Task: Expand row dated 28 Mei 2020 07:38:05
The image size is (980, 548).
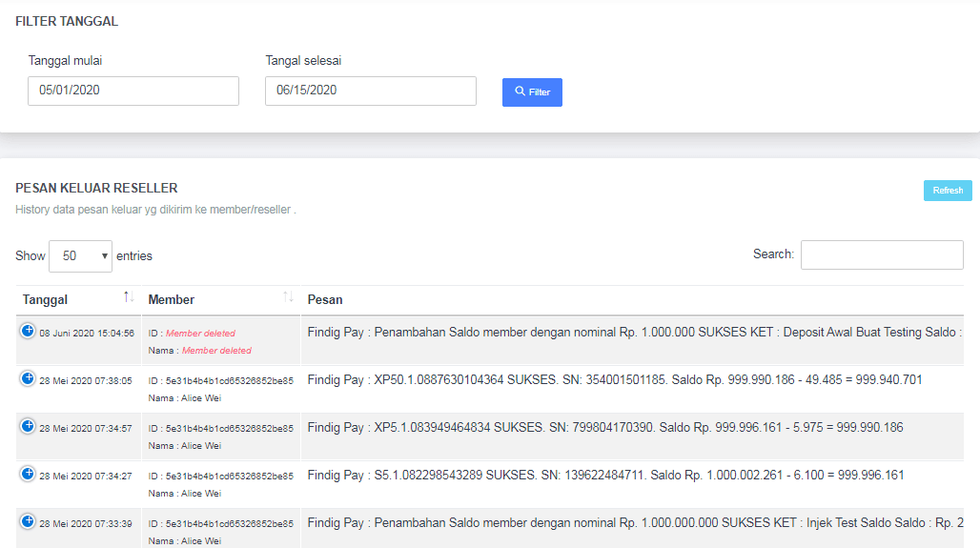Action: [28, 378]
